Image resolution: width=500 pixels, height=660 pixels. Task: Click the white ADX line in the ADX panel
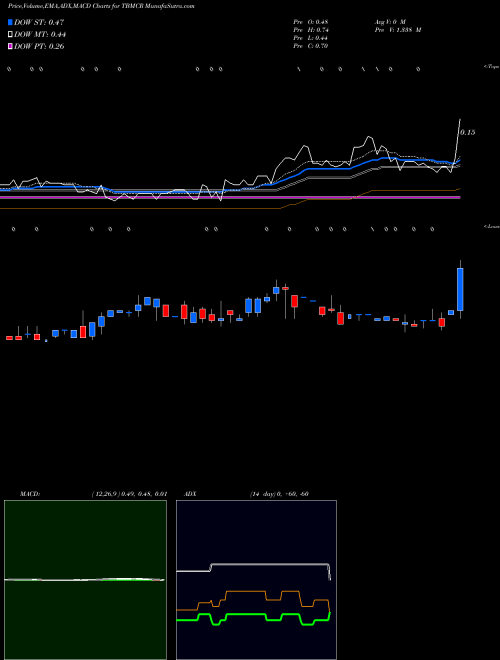click(x=269, y=564)
